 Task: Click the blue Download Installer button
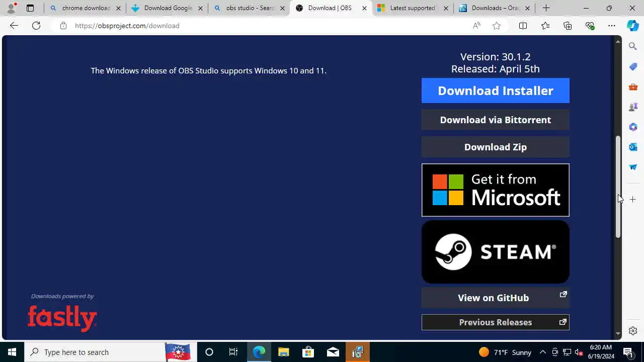495,90
